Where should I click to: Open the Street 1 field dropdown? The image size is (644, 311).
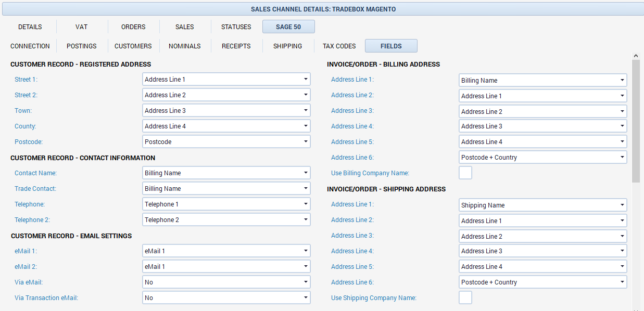(226, 80)
